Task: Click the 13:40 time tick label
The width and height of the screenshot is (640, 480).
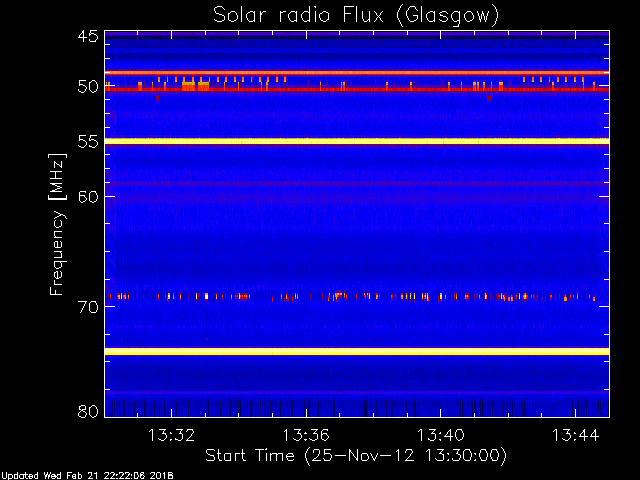Action: (440, 435)
